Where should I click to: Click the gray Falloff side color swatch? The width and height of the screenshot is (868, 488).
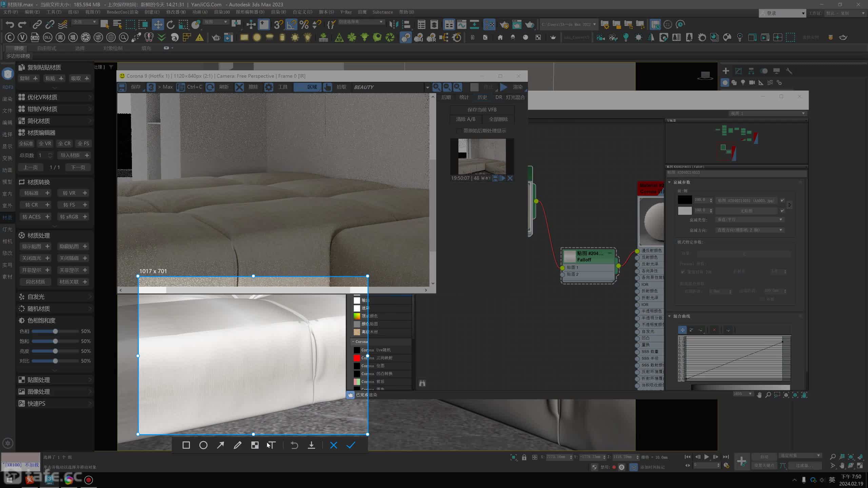685,211
